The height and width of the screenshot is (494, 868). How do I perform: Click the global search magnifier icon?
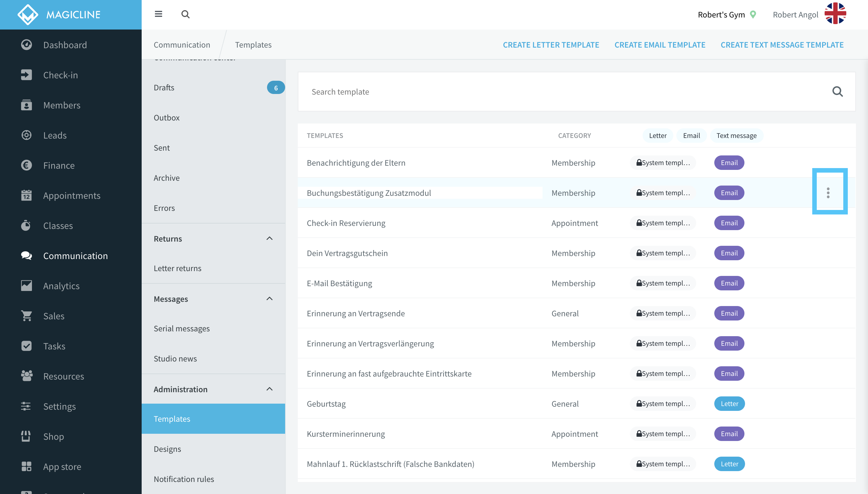[185, 14]
